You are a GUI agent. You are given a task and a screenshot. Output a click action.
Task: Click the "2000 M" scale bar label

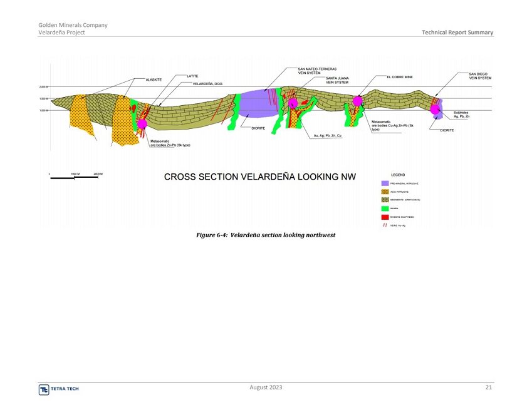pyautogui.click(x=98, y=174)
